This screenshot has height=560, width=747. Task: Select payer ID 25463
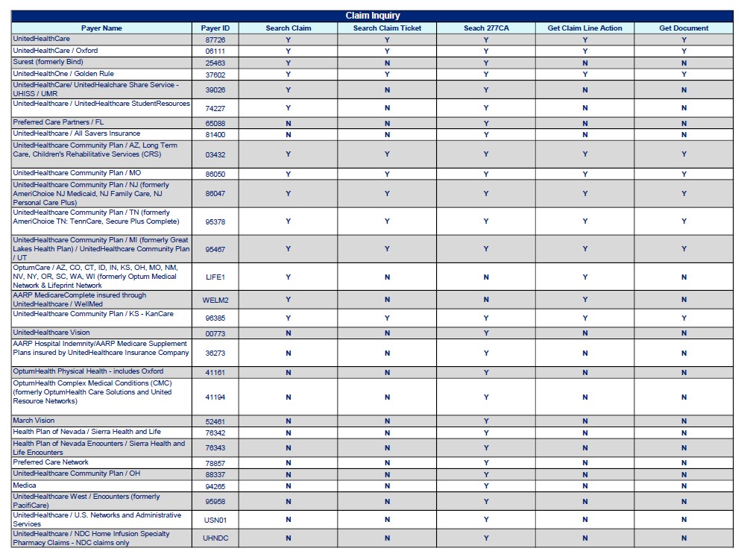click(215, 63)
